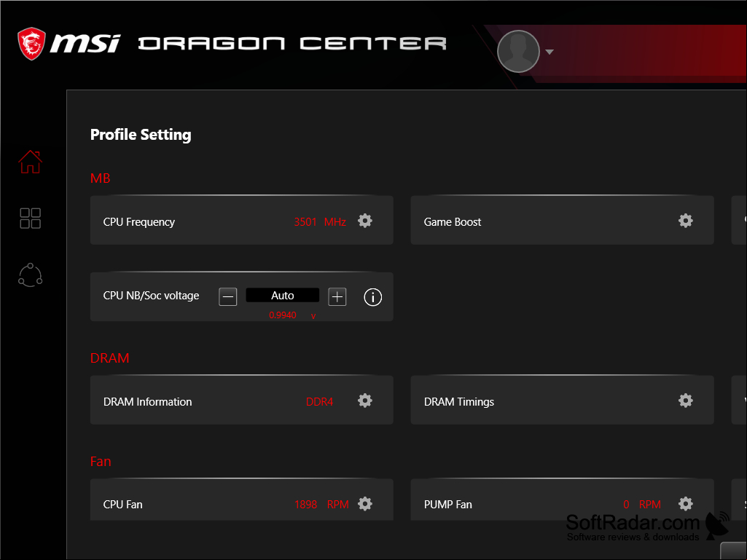Open Game Boost settings gear
The image size is (747, 560).
pos(686,221)
